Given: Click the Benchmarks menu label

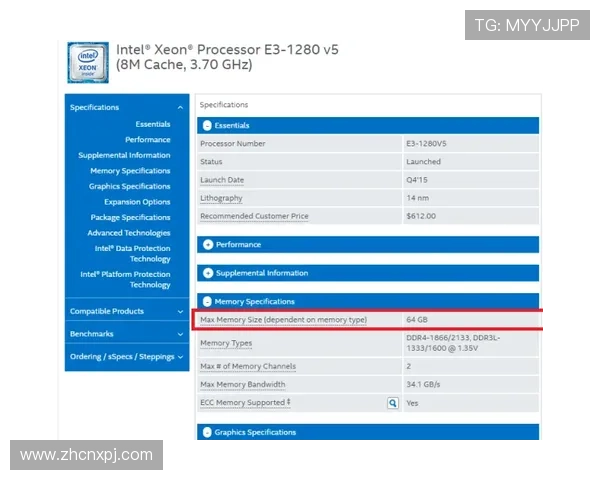Looking at the screenshot, I should (x=91, y=334).
